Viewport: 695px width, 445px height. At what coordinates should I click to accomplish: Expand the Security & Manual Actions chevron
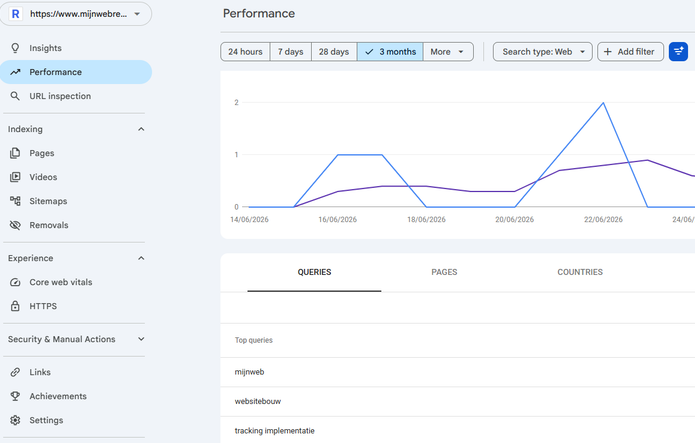pos(141,339)
